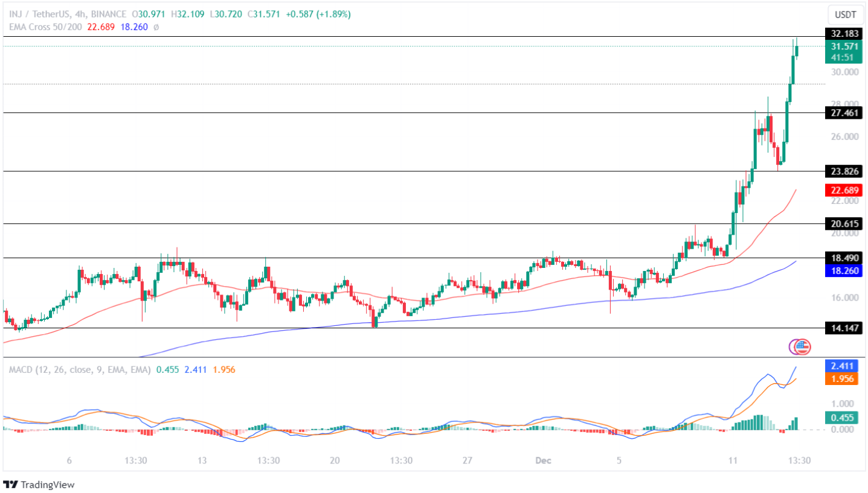Click the 27 date label on time axis
Viewport: 868px width, 493px height.
tap(467, 460)
